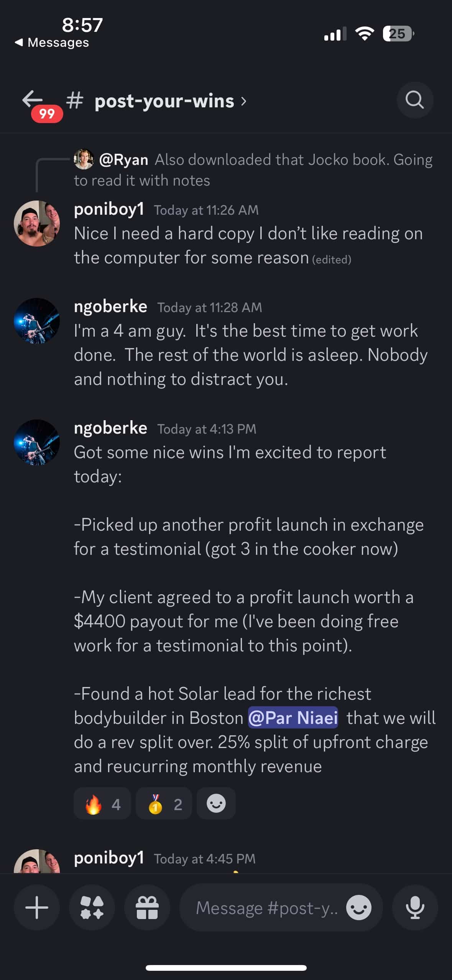Go back using the arrow icon

point(33,99)
